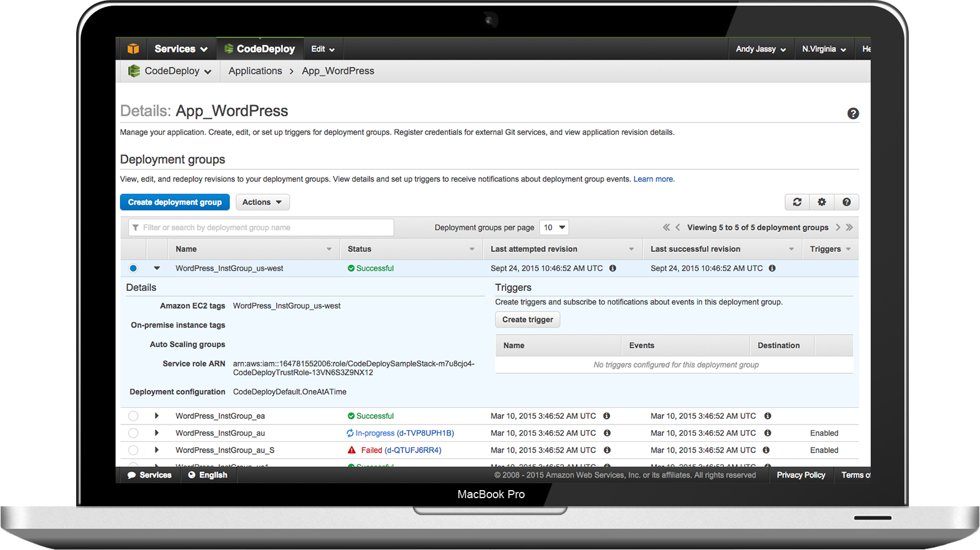The height and width of the screenshot is (550, 980).
Task: Open the Triggers column dropdown
Action: click(848, 249)
